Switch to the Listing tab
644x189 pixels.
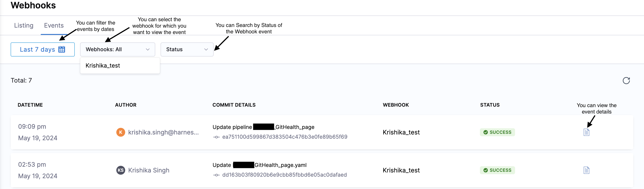24,25
